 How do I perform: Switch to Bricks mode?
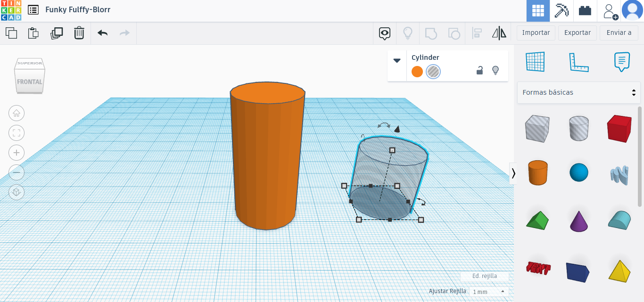(x=585, y=10)
